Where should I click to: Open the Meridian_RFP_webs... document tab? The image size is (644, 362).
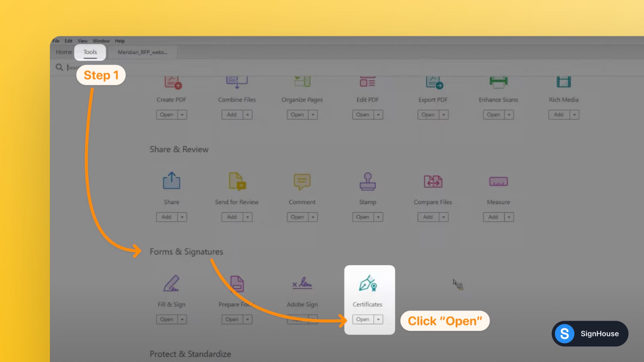[142, 52]
